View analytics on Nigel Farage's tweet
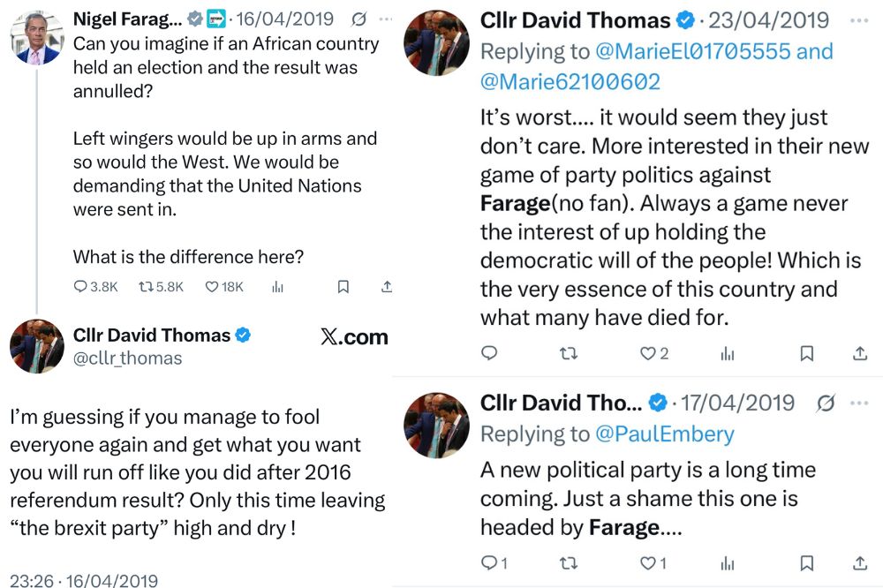Screen dimensions: 883x588 click(x=277, y=287)
